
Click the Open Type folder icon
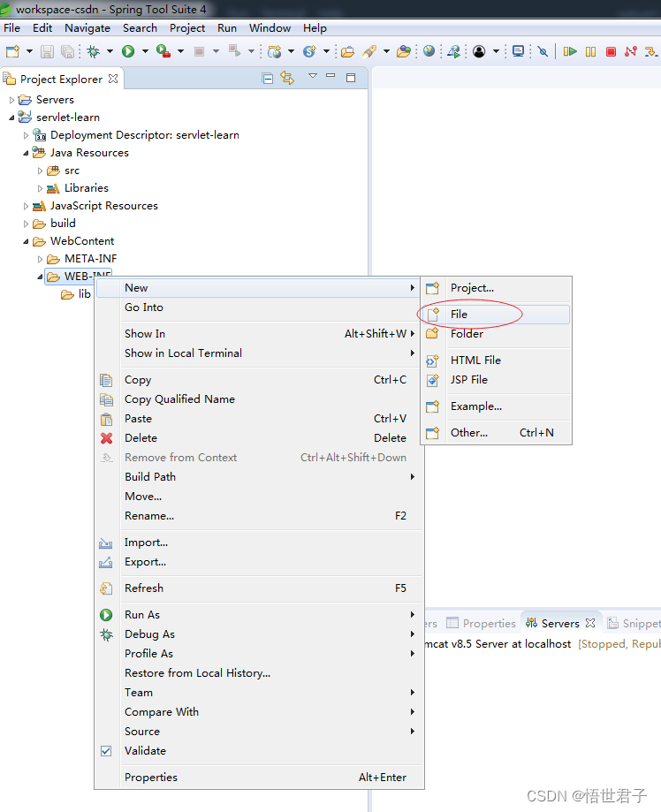pyautogui.click(x=347, y=51)
